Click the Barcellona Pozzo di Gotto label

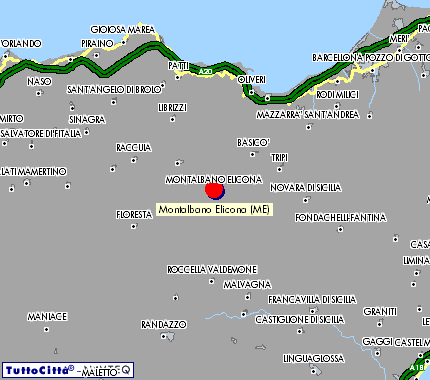point(371,57)
